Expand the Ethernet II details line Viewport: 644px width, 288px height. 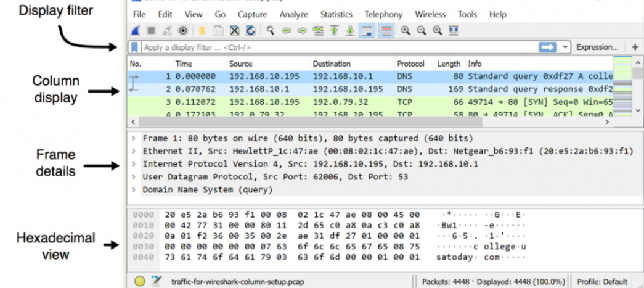tap(134, 151)
